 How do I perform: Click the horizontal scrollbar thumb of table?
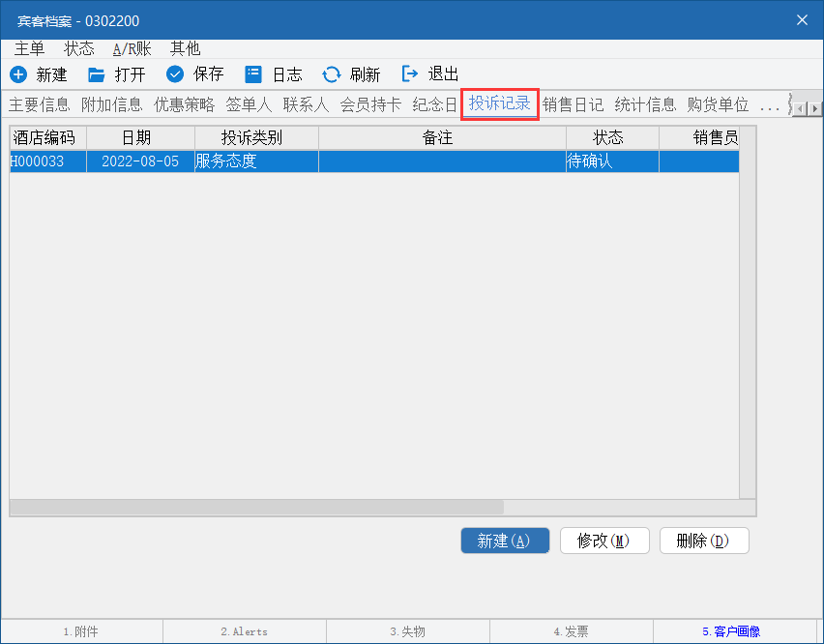[x=257, y=508]
